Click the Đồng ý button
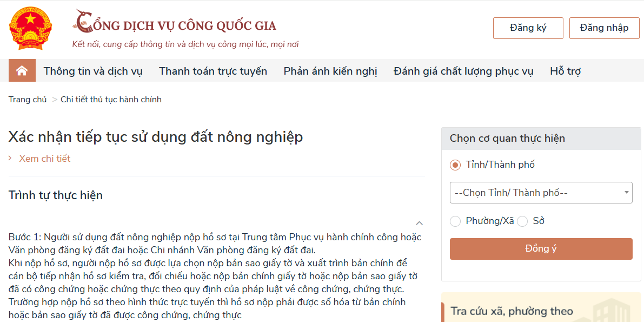The width and height of the screenshot is (644, 322). pyautogui.click(x=541, y=249)
